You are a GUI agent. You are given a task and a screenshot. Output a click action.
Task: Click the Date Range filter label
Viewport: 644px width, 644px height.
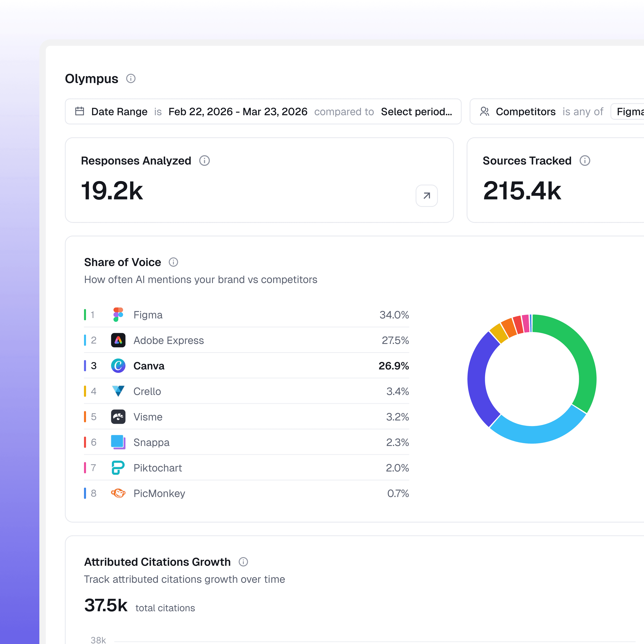tap(119, 112)
